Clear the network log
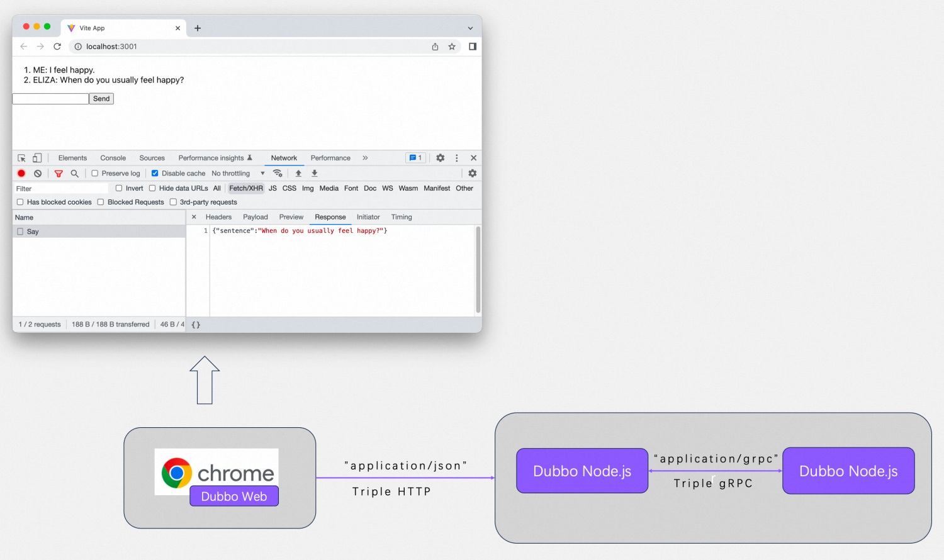The image size is (944, 560). click(38, 174)
